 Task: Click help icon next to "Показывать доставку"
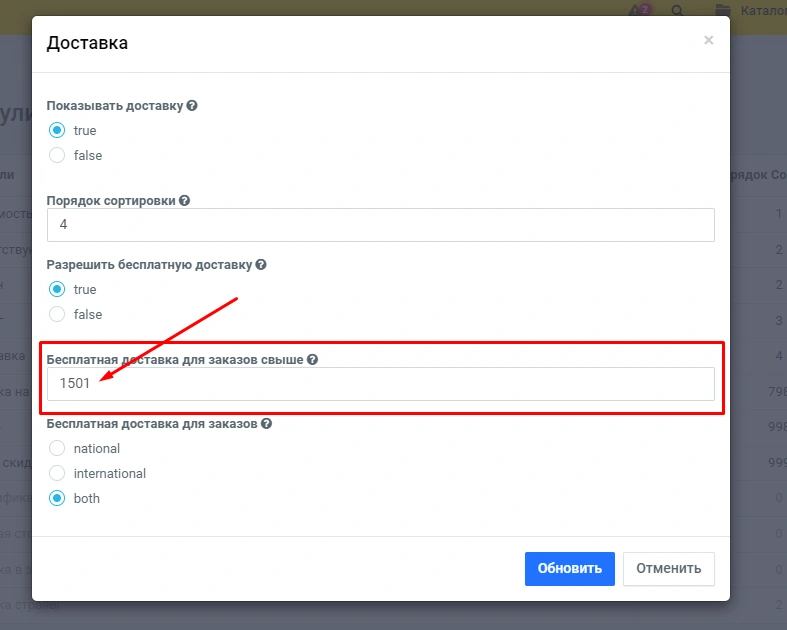pyautogui.click(x=192, y=106)
